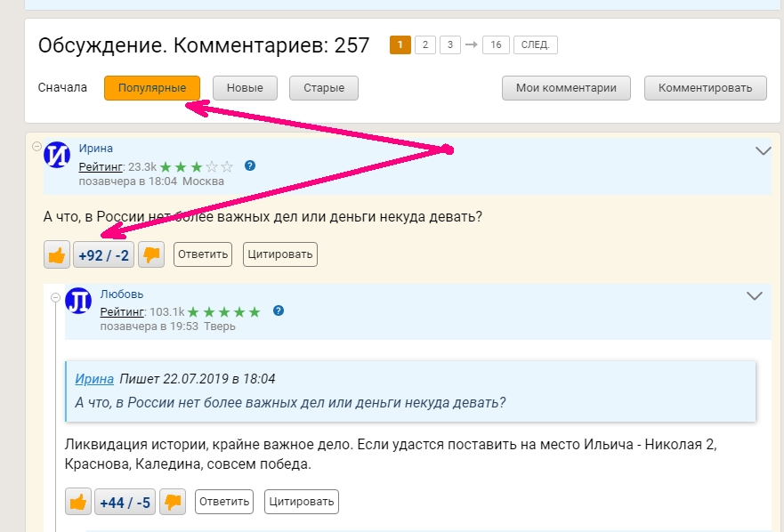Image resolution: width=784 pixels, height=532 pixels.
Task: Click the rating help icon beside Любовь's stars
Action: 279,310
